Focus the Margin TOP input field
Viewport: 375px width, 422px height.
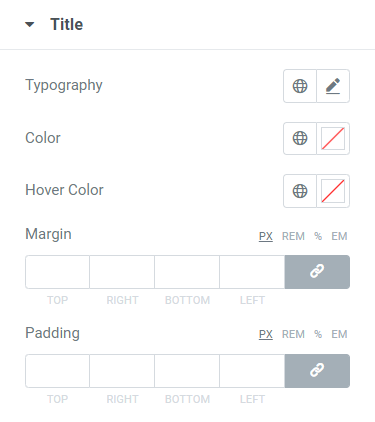point(57,272)
